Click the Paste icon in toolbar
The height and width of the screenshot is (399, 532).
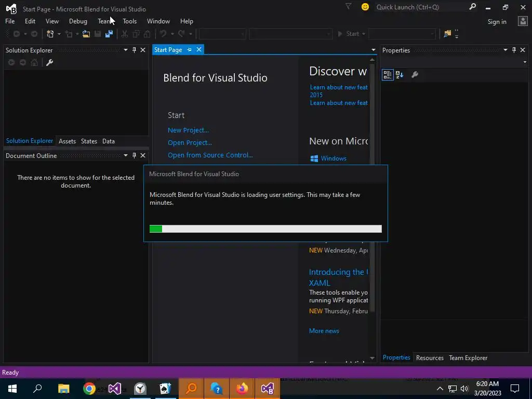[147, 34]
